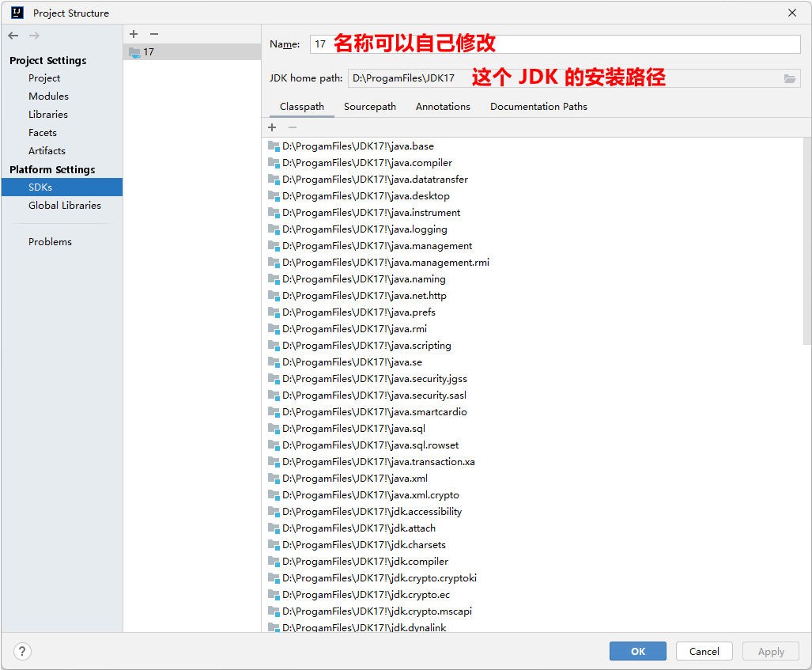The height and width of the screenshot is (670, 812).
Task: Select SDKs under Platform Settings
Action: click(x=62, y=187)
